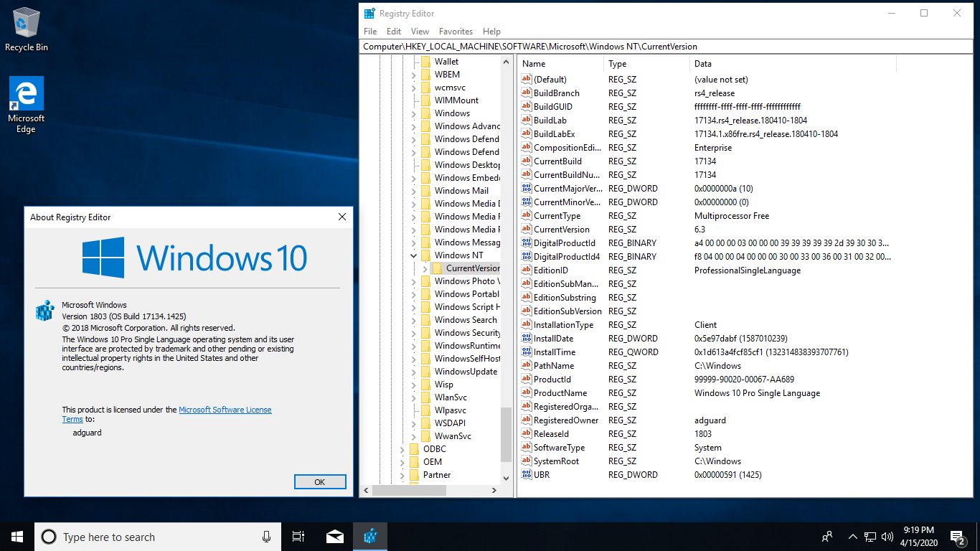Select the RegisteredOwner value name

tap(566, 420)
